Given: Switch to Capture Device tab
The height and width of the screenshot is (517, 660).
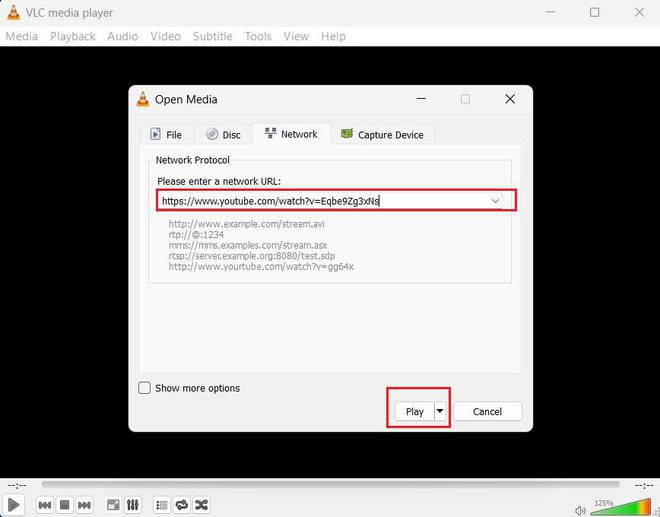Looking at the screenshot, I should tap(383, 135).
